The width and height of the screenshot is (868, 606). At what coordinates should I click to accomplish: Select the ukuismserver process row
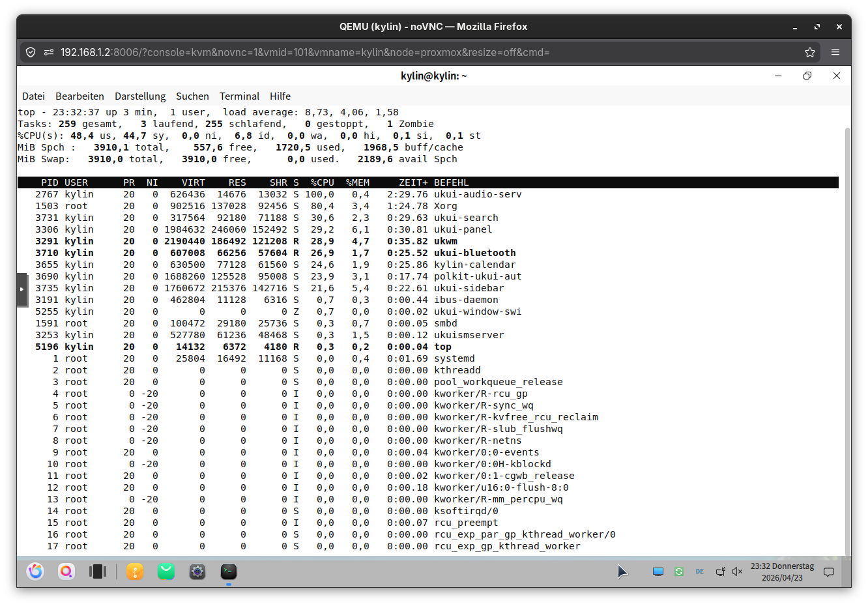coord(427,335)
